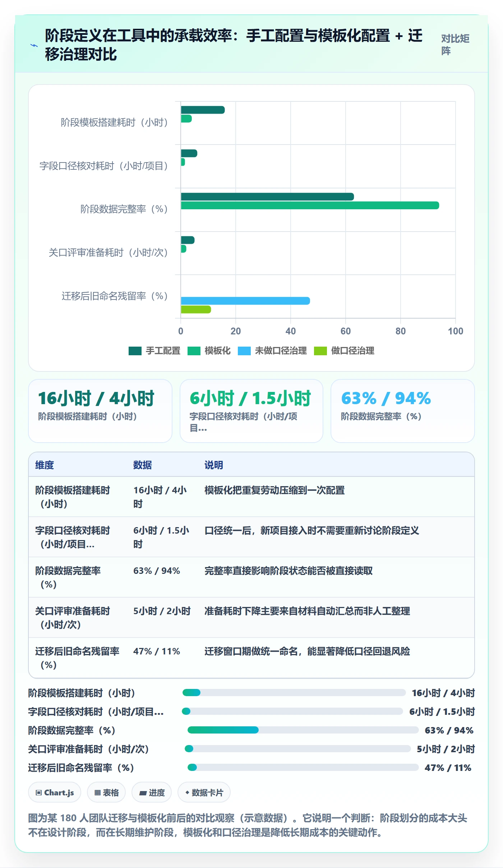The width and height of the screenshot is (503, 868).
Task: Click the 手工配置 bar for 阶段模板搭建耗时
Action: [203, 110]
